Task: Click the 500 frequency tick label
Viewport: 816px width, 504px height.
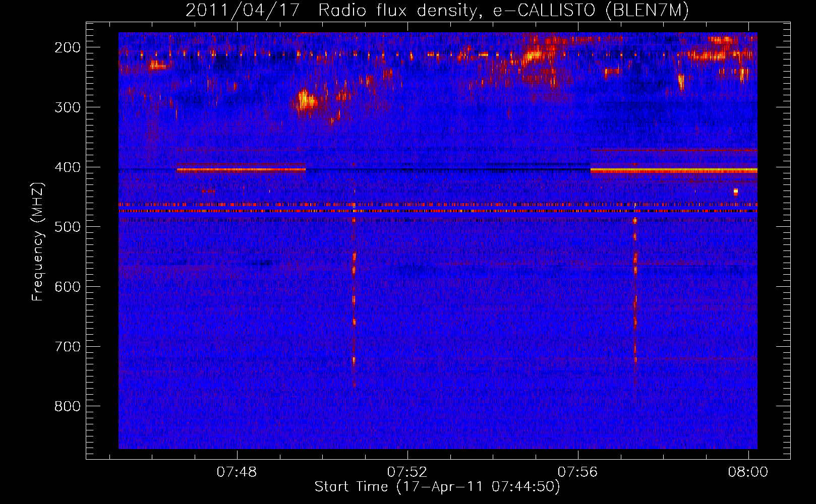Action: tap(68, 227)
